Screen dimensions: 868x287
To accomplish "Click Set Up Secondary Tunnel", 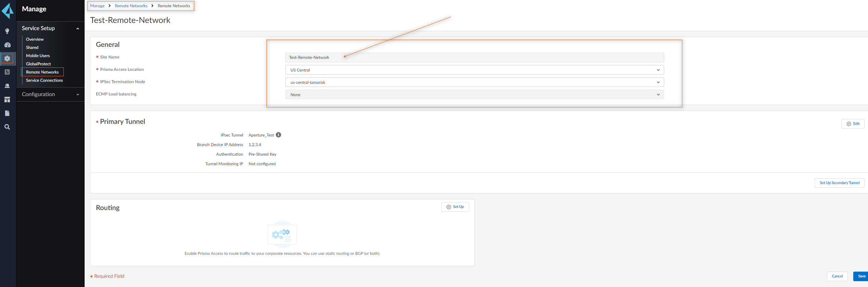I will point(839,183).
